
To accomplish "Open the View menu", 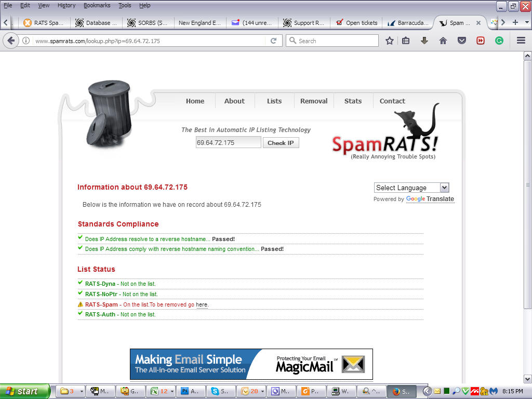I will tap(44, 5).
